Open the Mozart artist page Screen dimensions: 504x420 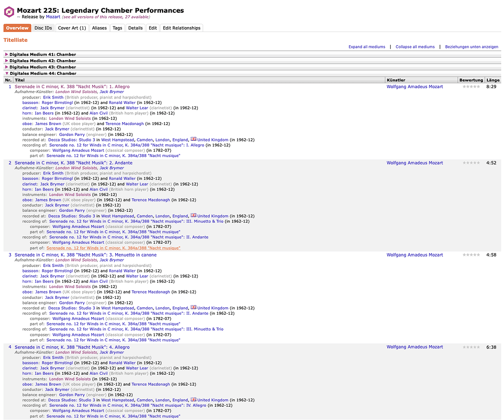tap(53, 16)
